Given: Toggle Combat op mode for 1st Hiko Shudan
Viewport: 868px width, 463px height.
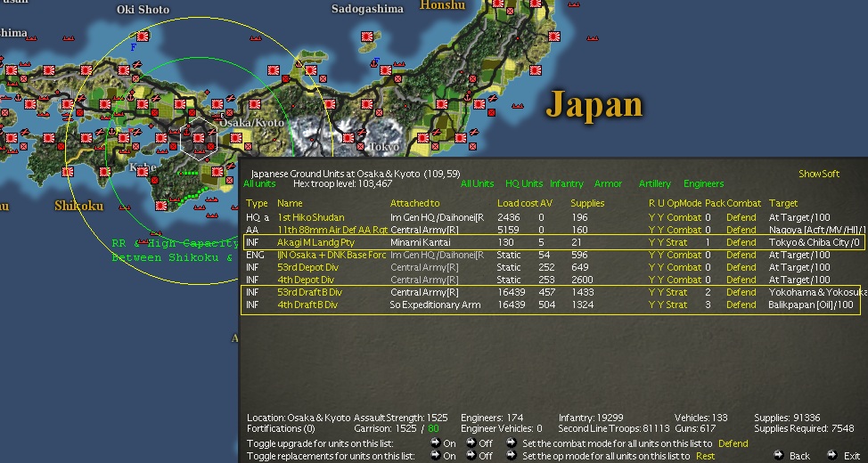Looking at the screenshot, I should (684, 217).
